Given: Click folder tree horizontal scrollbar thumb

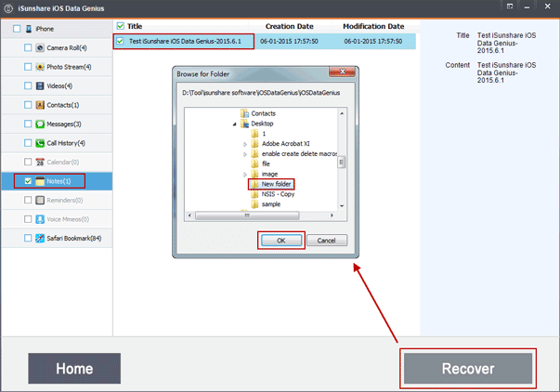Looking at the screenshot, I should 247,216.
